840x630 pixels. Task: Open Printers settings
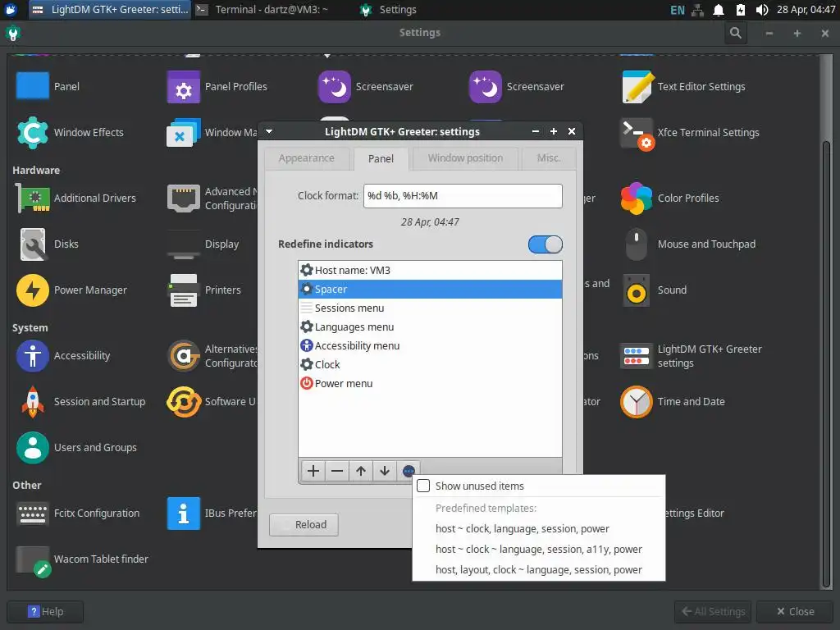click(x=183, y=290)
